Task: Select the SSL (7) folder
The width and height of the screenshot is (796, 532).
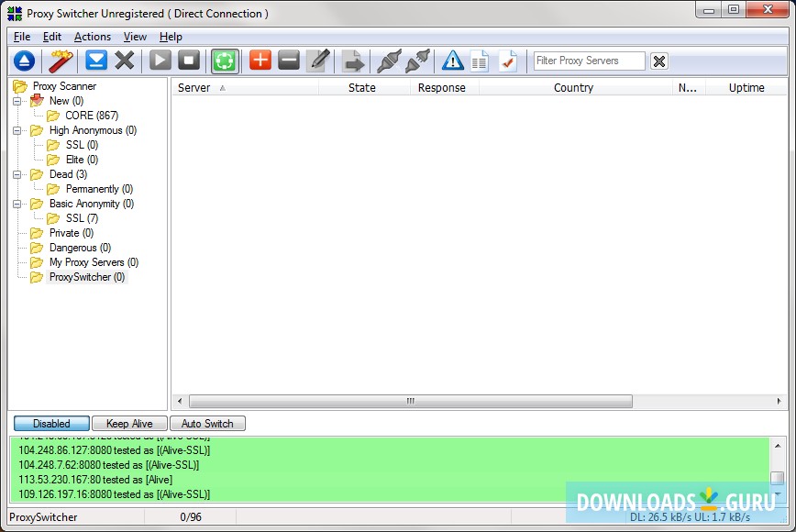Action: click(82, 219)
